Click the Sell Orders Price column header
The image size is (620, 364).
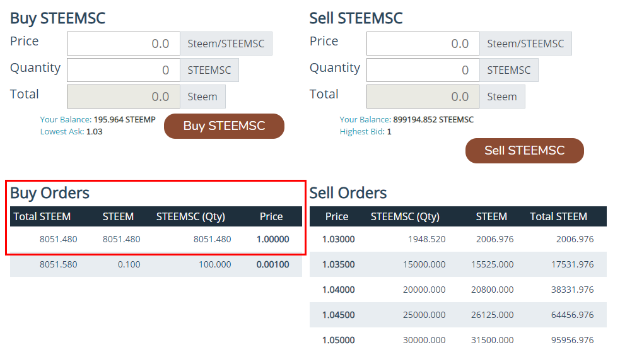pyautogui.click(x=337, y=216)
